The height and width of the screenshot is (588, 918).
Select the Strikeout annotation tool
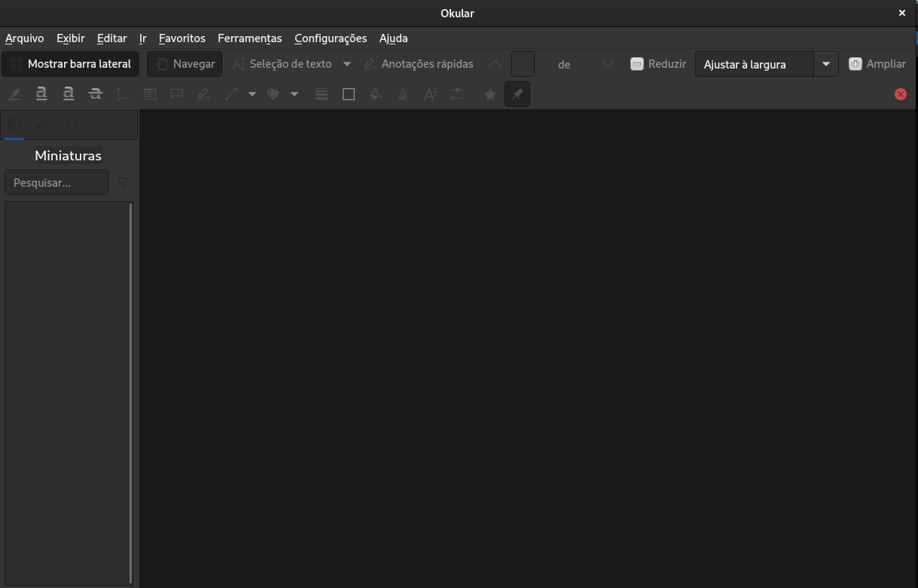coord(96,94)
